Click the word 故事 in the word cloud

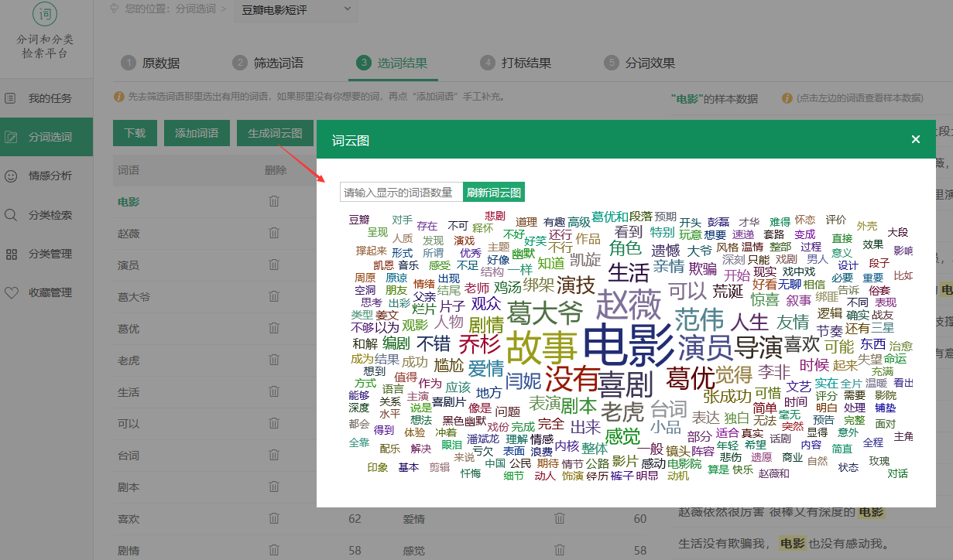pyautogui.click(x=540, y=347)
